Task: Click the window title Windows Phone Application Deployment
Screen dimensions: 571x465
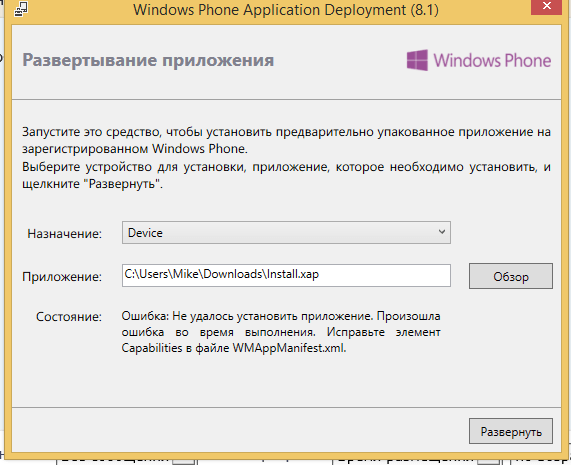Action: click(x=286, y=10)
